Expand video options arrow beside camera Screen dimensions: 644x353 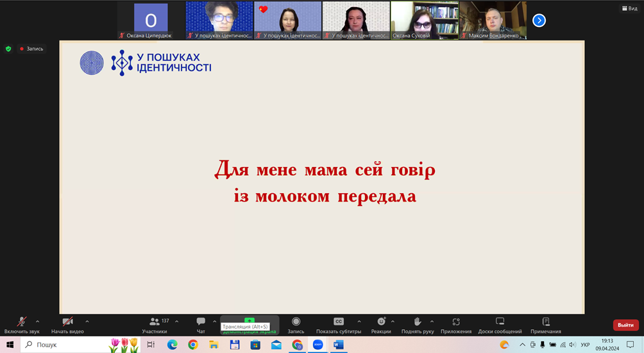(87, 322)
